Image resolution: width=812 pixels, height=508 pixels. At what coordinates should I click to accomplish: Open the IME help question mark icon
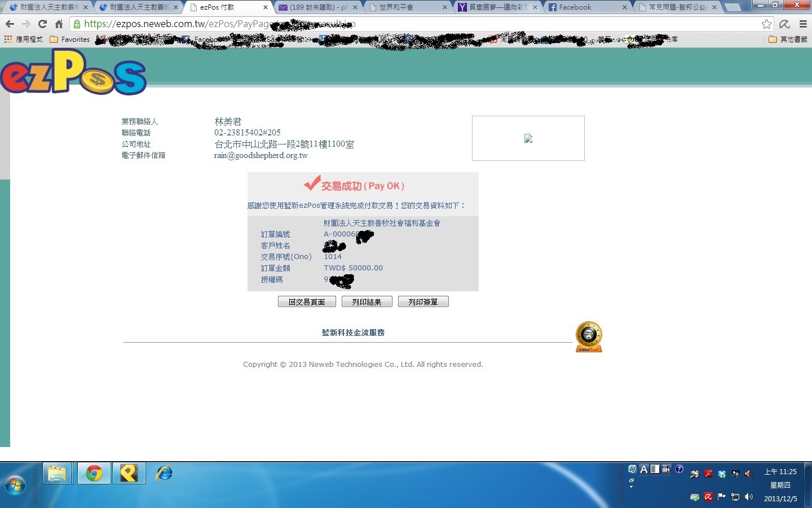679,469
